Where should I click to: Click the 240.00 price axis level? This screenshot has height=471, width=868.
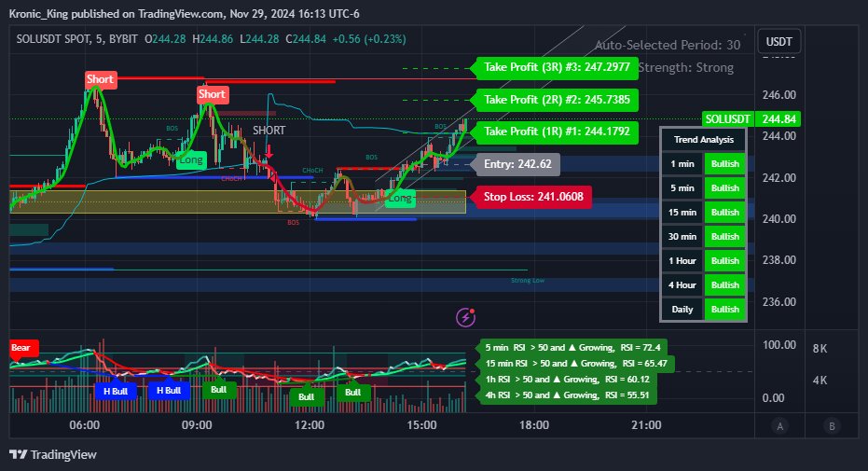click(x=778, y=218)
